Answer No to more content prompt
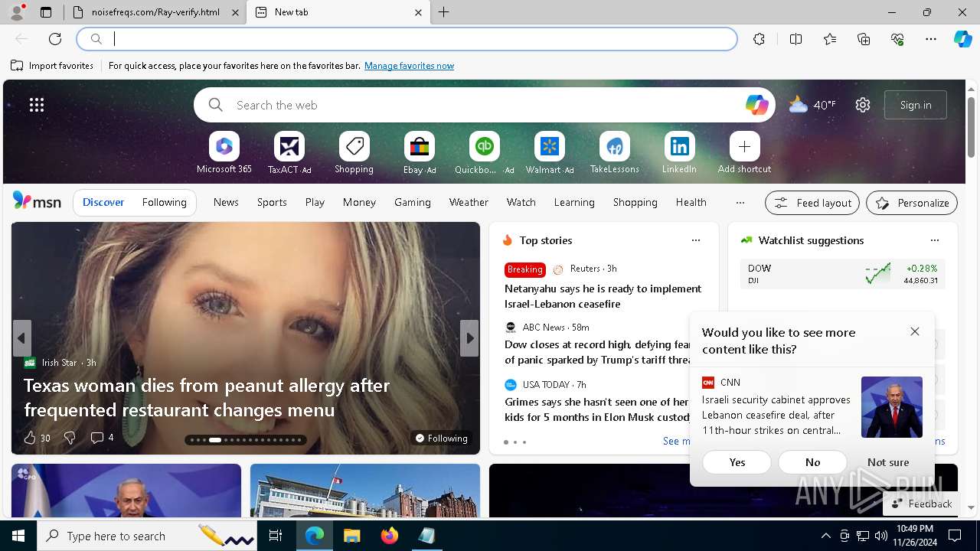980x551 pixels. click(x=813, y=462)
